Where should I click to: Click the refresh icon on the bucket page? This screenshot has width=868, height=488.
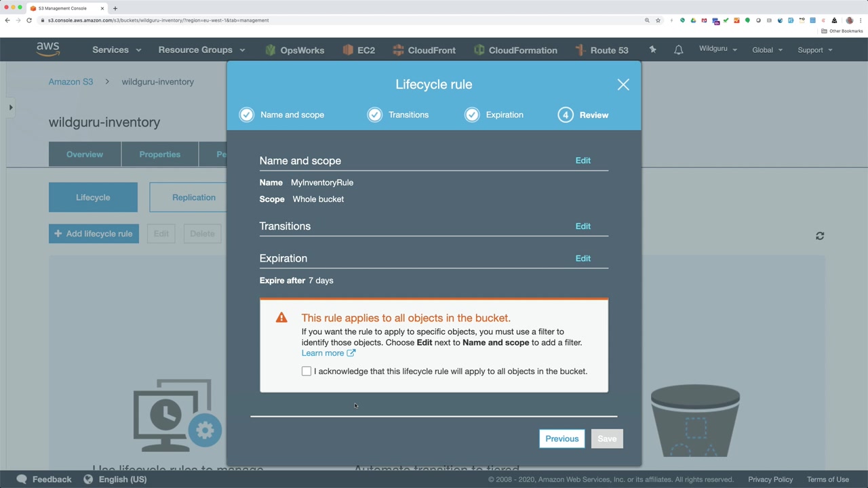click(x=820, y=236)
